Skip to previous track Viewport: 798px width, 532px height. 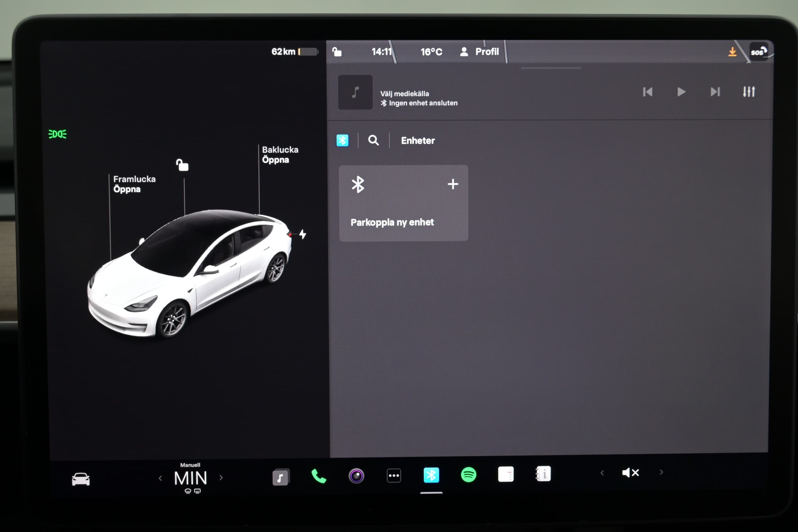[x=647, y=92]
